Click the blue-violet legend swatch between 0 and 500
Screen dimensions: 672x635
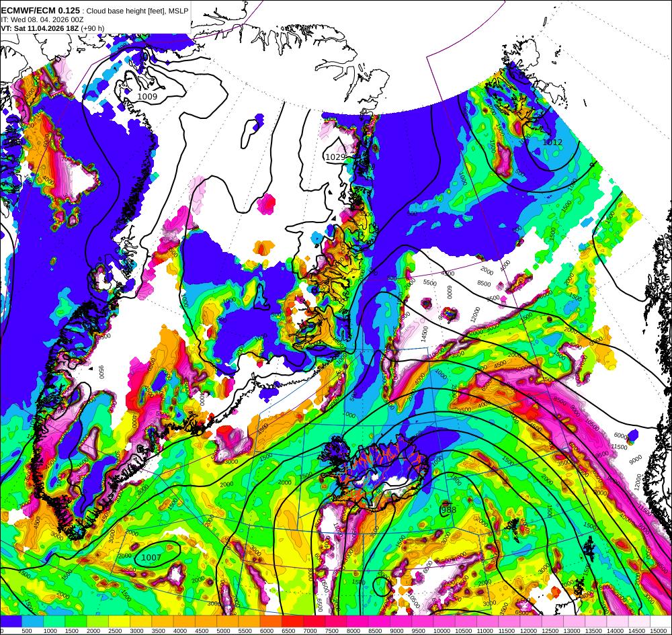click(x=11, y=622)
